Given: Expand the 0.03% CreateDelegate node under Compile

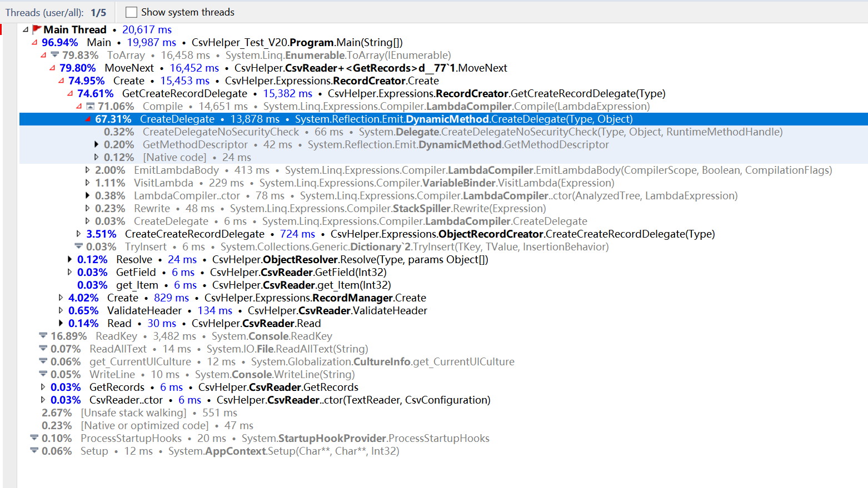Looking at the screenshot, I should click(88, 221).
